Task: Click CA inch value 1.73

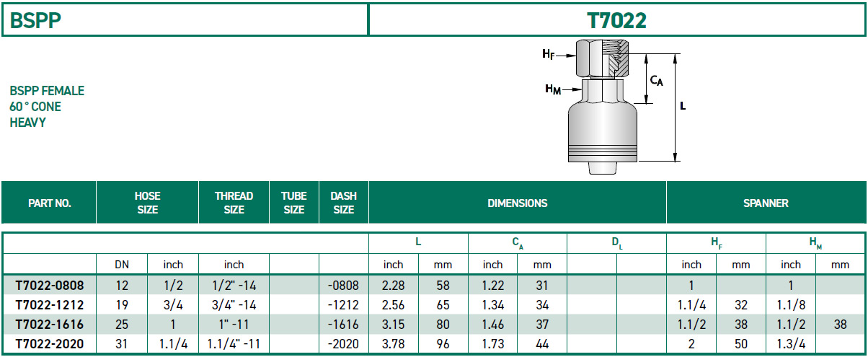Action: (492, 344)
